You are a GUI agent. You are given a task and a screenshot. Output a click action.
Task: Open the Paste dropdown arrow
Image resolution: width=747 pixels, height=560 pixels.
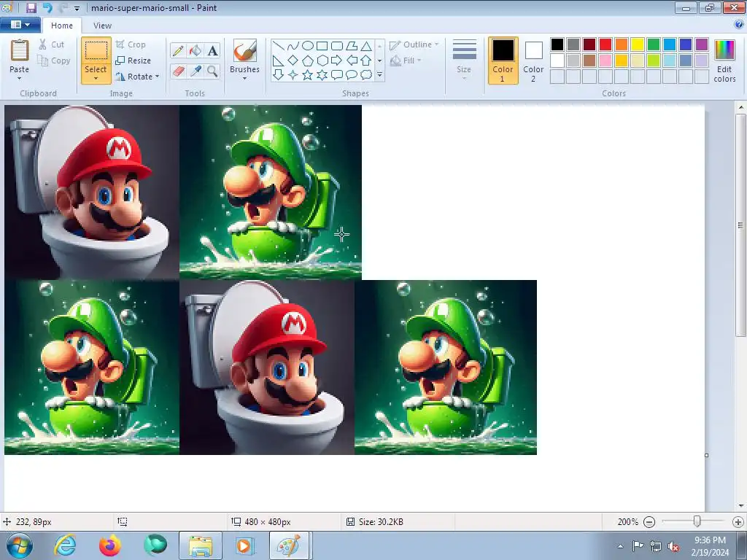pyautogui.click(x=20, y=79)
